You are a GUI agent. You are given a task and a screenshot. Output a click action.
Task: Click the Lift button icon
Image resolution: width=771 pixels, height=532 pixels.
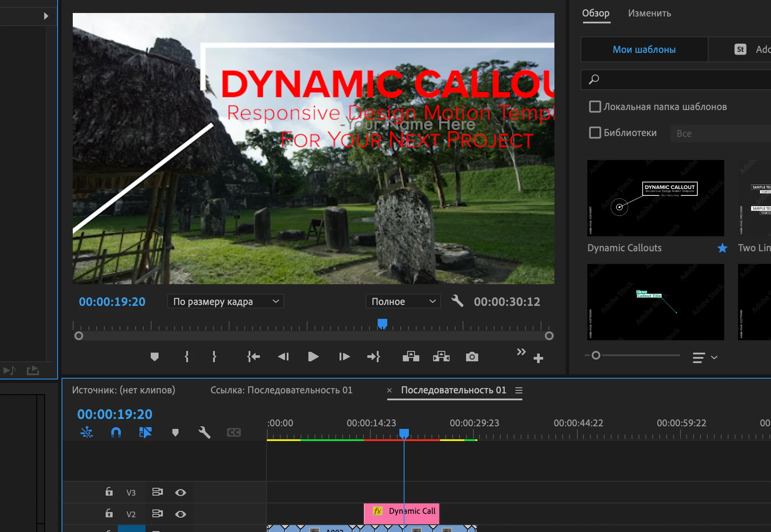point(411,357)
